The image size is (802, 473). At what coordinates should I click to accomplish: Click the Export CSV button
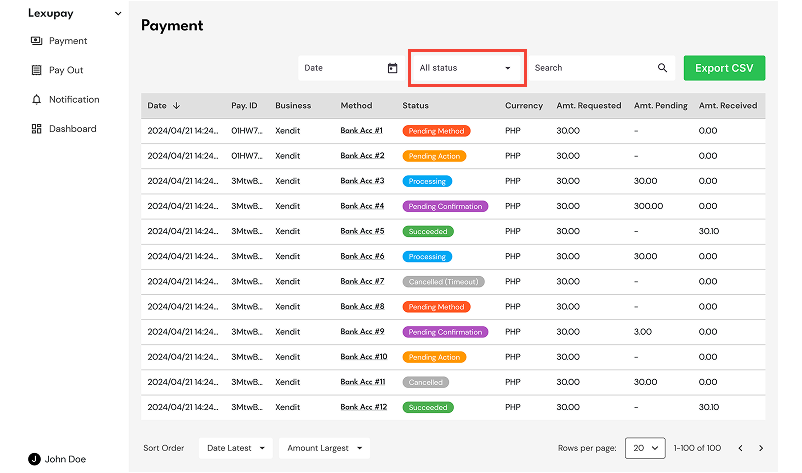pos(724,68)
